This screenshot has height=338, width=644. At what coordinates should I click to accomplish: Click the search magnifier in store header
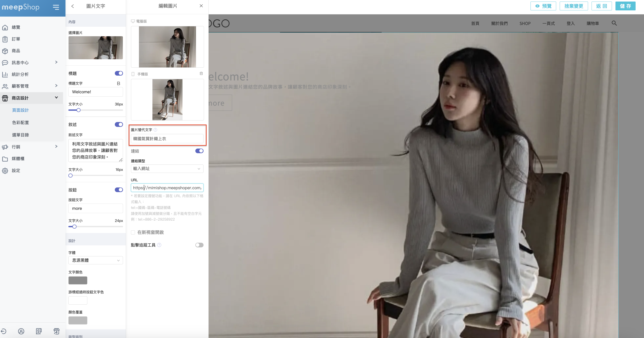614,23
